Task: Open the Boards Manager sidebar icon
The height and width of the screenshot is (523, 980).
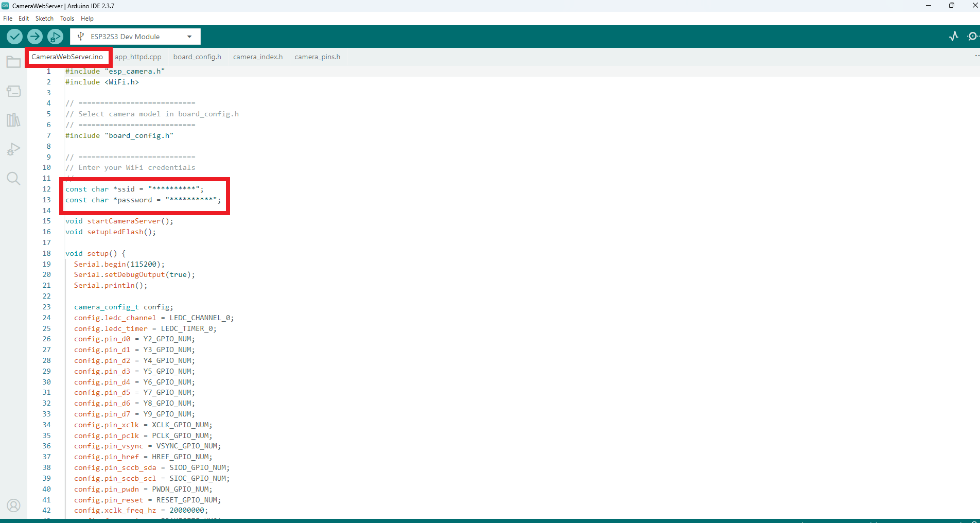Action: [x=13, y=91]
